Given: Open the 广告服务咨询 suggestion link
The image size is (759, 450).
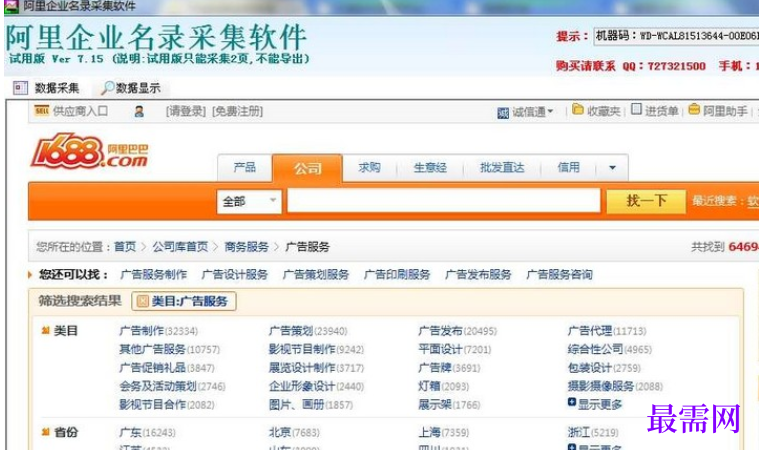Looking at the screenshot, I should coord(559,275).
